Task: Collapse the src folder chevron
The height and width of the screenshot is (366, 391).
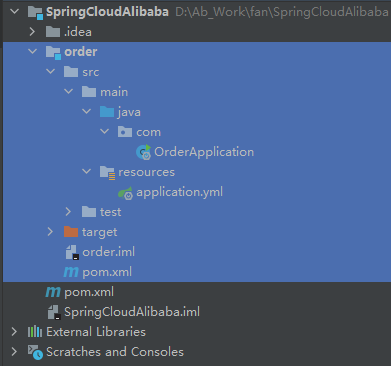Action: 51,72
